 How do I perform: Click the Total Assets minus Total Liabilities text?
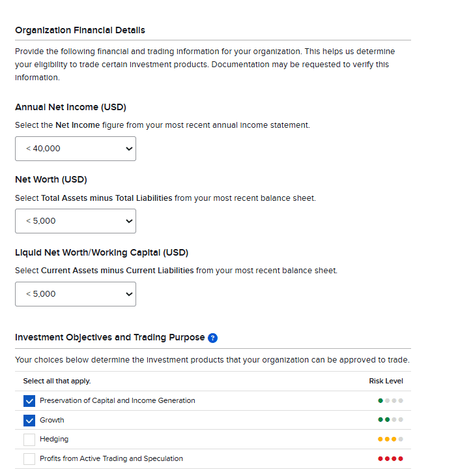coord(106,198)
